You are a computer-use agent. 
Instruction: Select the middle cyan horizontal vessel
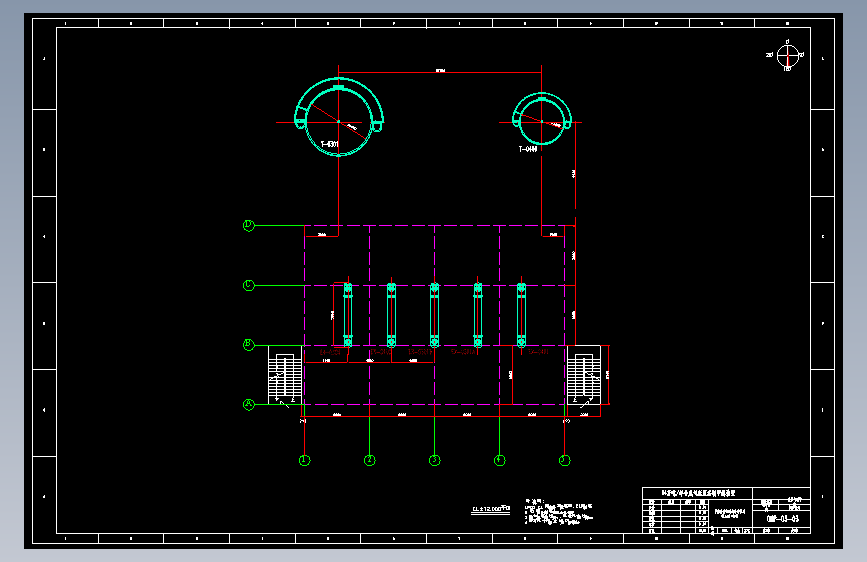(435, 315)
